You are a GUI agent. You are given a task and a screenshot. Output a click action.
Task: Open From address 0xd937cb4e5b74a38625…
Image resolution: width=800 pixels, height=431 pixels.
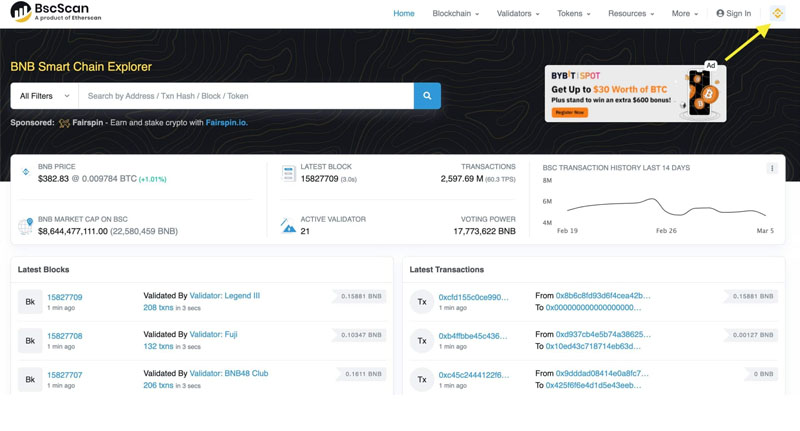604,334
